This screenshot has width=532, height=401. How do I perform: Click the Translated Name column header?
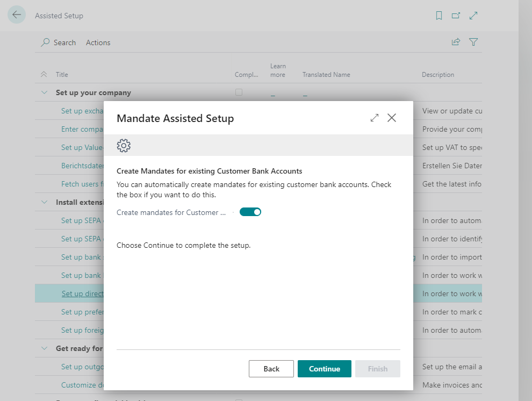point(326,75)
